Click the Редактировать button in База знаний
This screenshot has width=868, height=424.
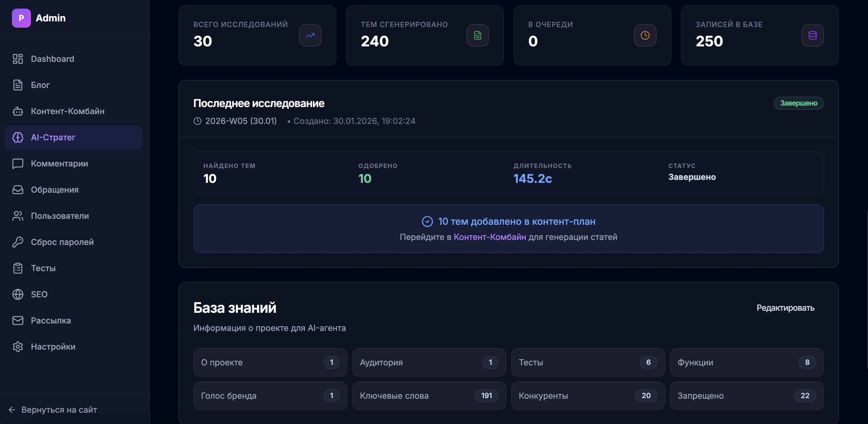(x=785, y=308)
